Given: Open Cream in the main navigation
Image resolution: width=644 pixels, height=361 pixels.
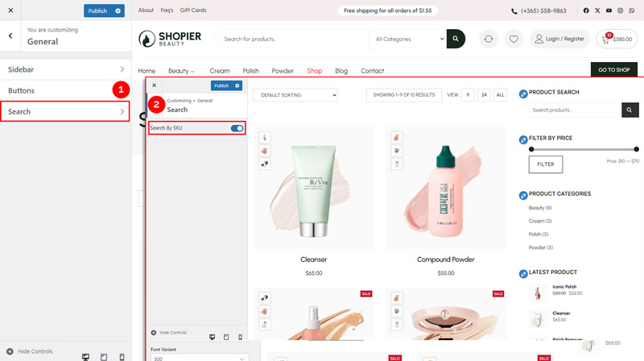Looking at the screenshot, I should tap(220, 71).
